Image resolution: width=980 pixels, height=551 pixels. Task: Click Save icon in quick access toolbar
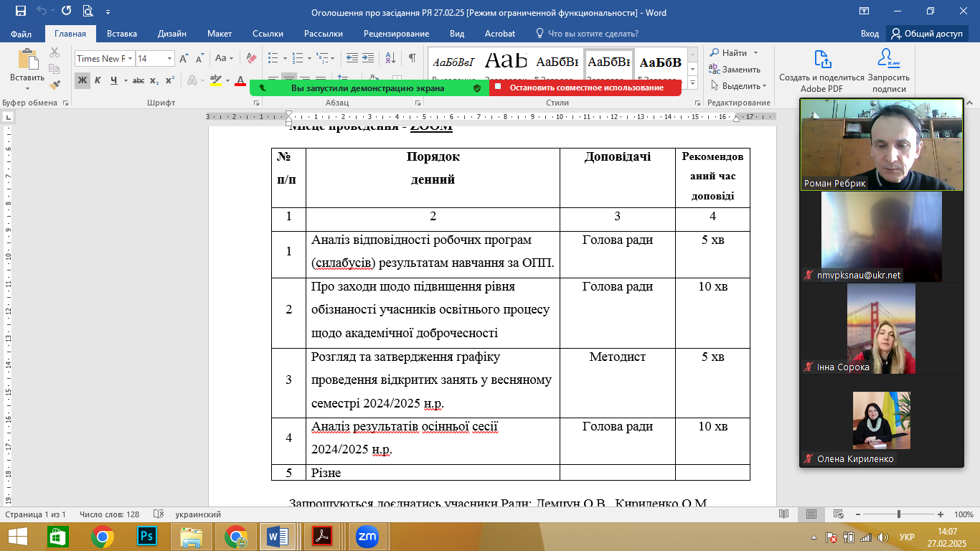pos(20,11)
